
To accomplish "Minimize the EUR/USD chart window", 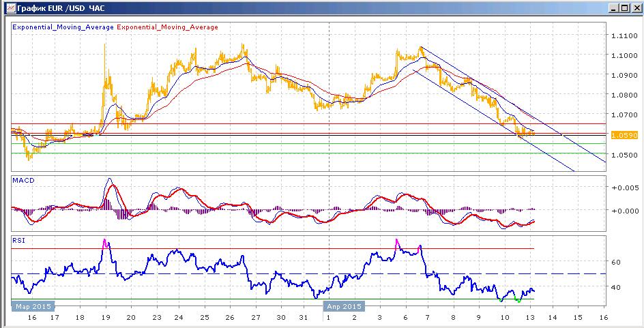I will 613,8.
